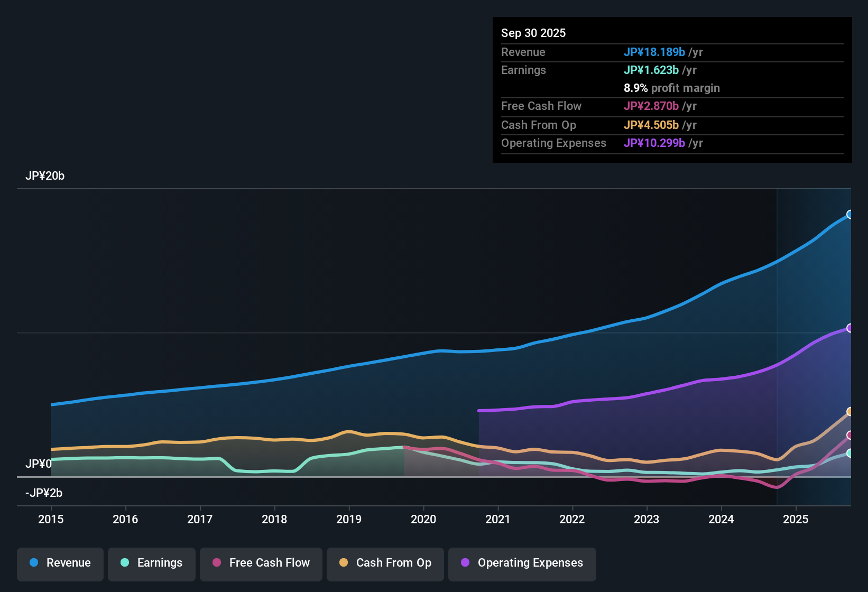Toggle the Operating Expenses series visibility
This screenshot has height=592, width=868.
click(522, 563)
